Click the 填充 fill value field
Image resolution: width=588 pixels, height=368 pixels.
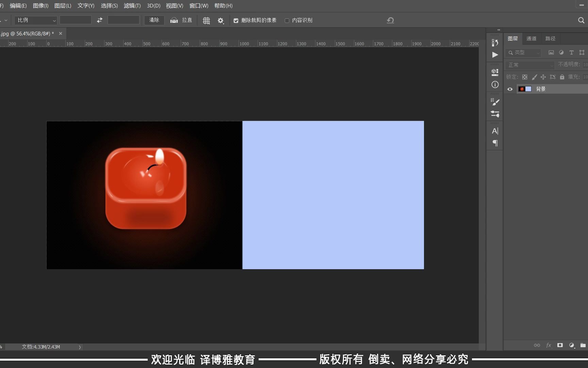point(585,77)
